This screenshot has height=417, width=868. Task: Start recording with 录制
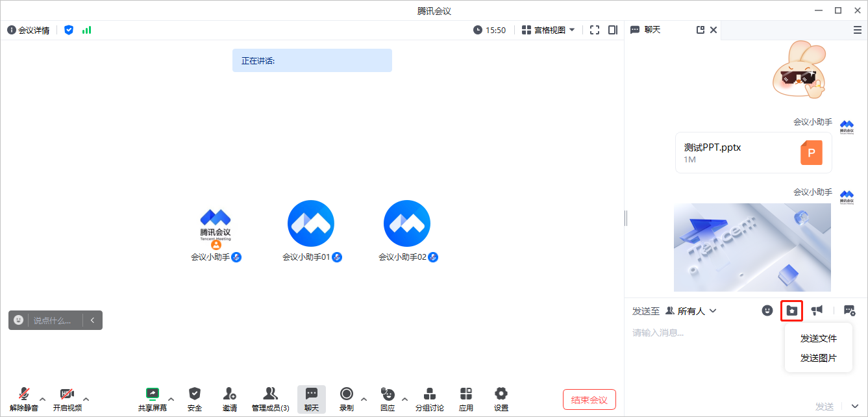pos(347,399)
